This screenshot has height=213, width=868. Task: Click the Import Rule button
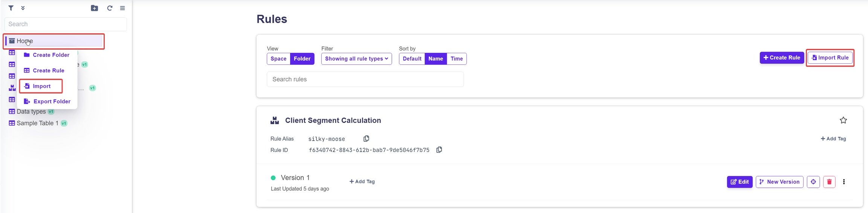tap(830, 58)
